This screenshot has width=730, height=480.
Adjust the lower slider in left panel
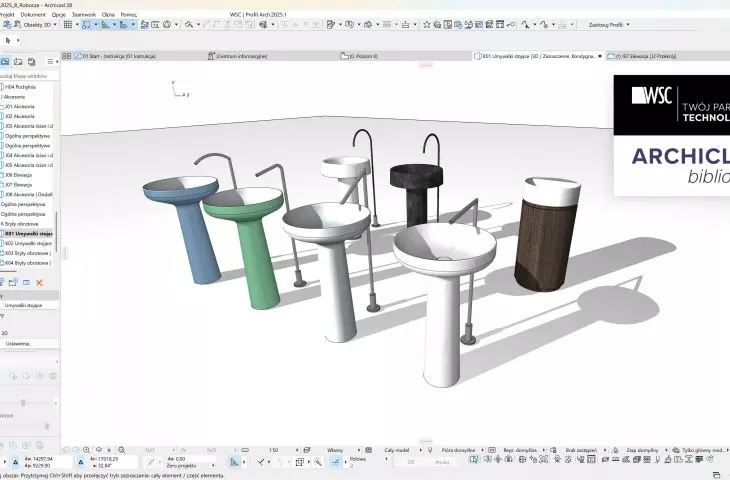coord(47,426)
